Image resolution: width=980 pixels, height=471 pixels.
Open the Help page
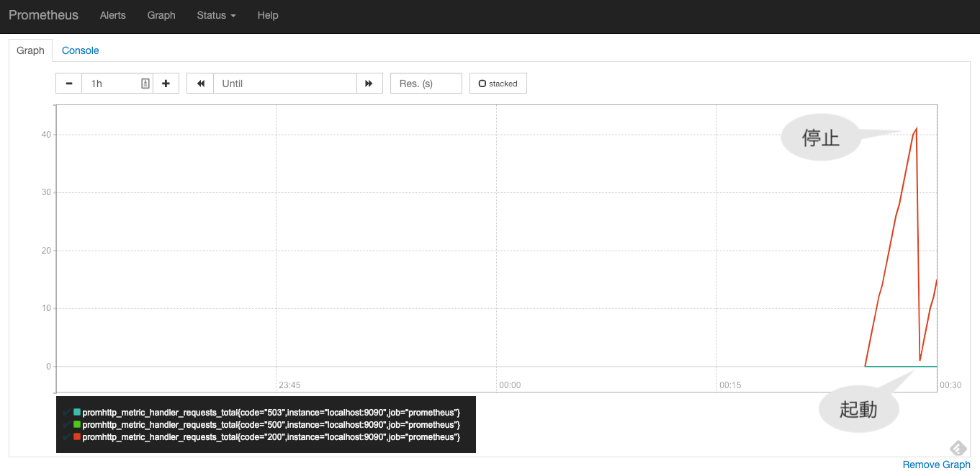(x=268, y=15)
